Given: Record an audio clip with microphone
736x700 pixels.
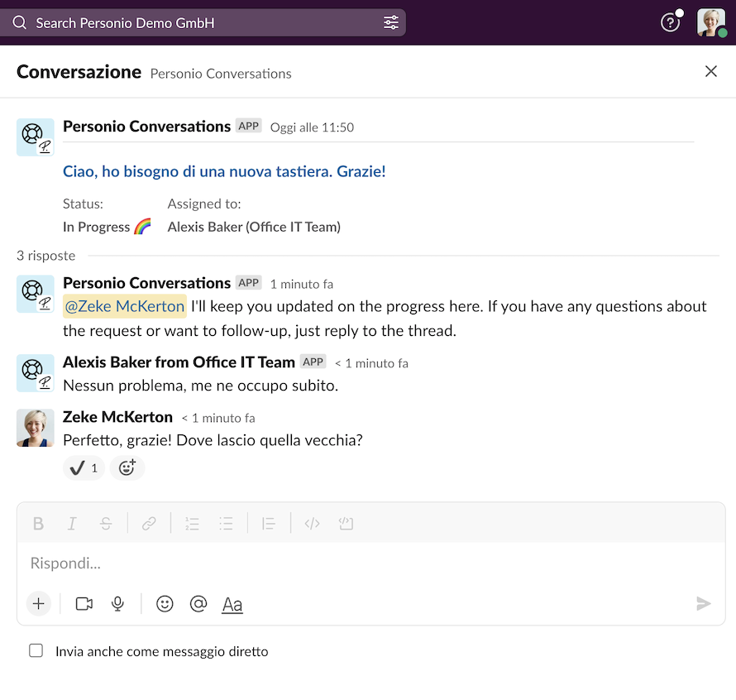Looking at the screenshot, I should coord(117,604).
